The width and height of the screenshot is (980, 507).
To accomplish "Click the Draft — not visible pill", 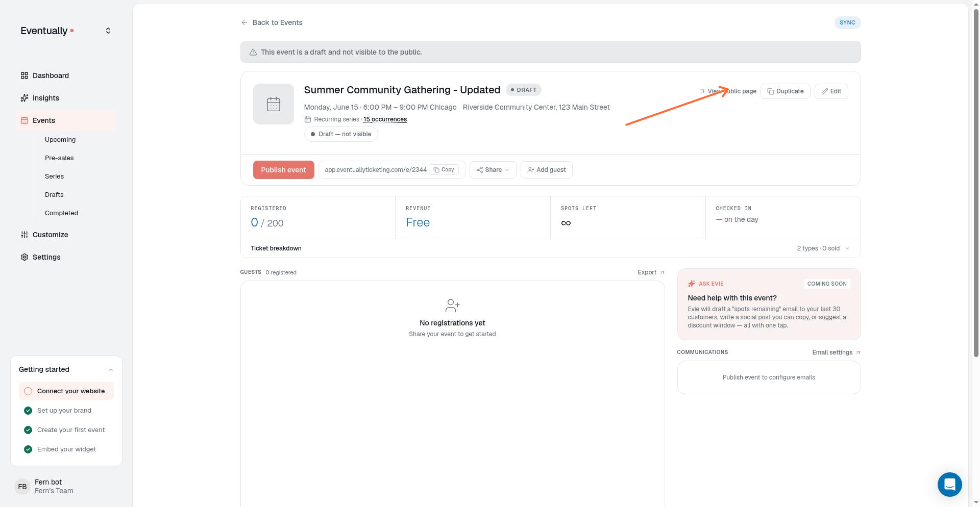I will (x=341, y=134).
